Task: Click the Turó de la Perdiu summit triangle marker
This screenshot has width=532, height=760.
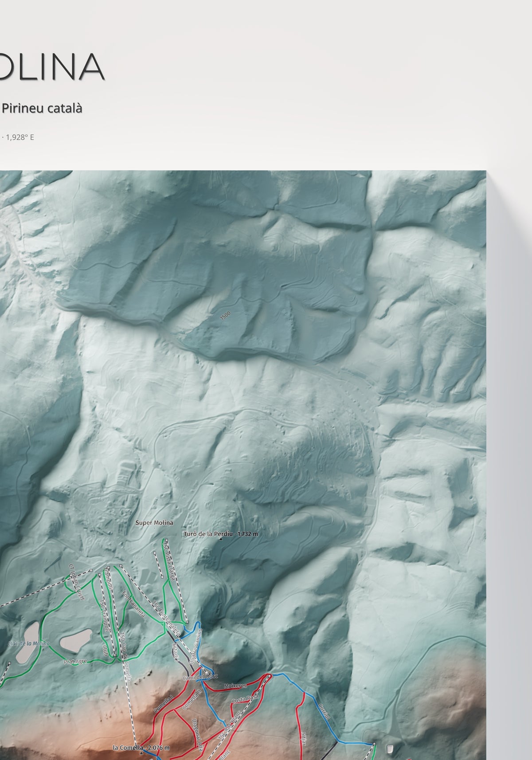Action: [221, 540]
